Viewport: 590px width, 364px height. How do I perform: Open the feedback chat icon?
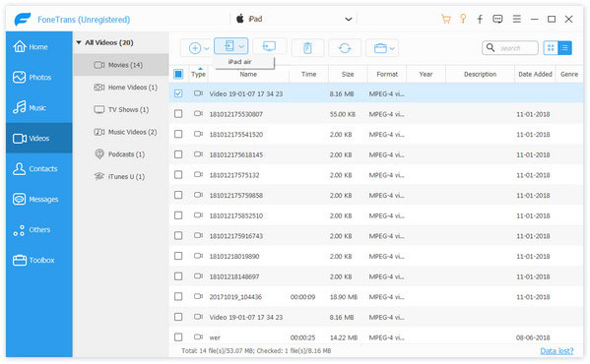[497, 19]
